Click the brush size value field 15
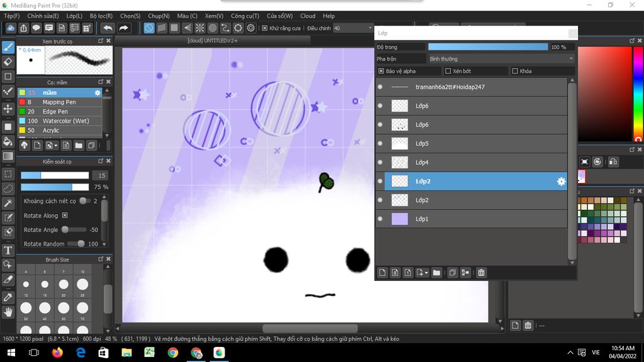 pos(101,176)
